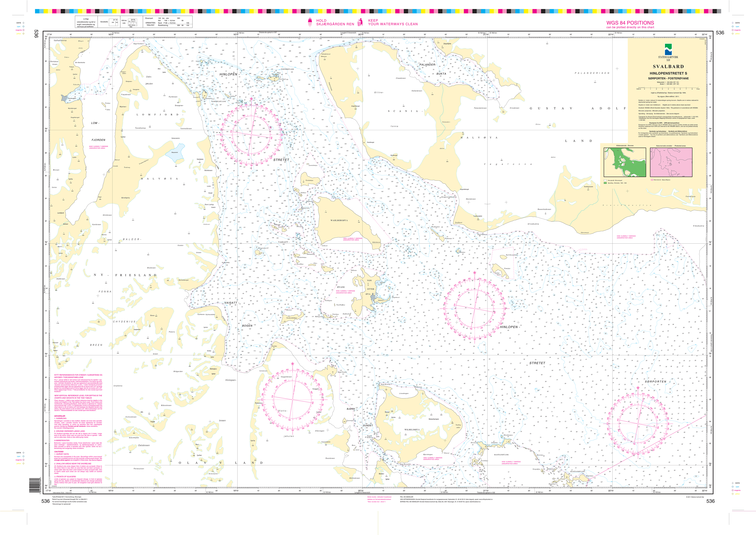Click the pink ADVARSLER warnings heading

(x=60, y=416)
